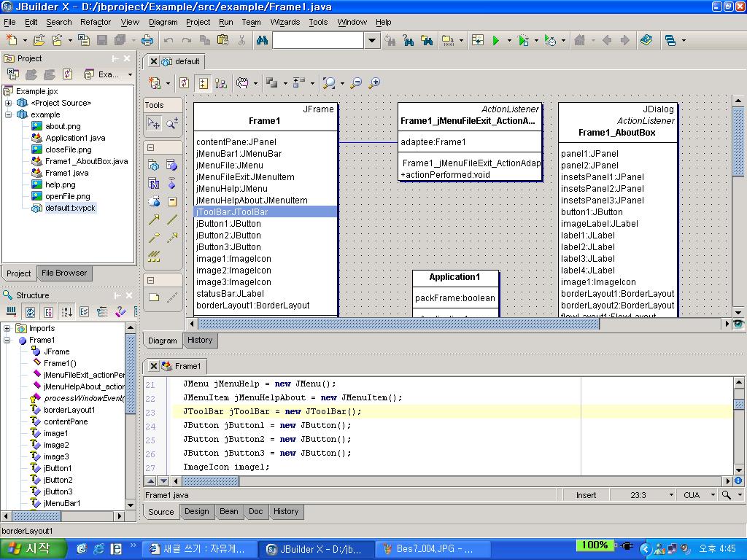Click the Debug Project icon
747x560 pixels.
(524, 41)
